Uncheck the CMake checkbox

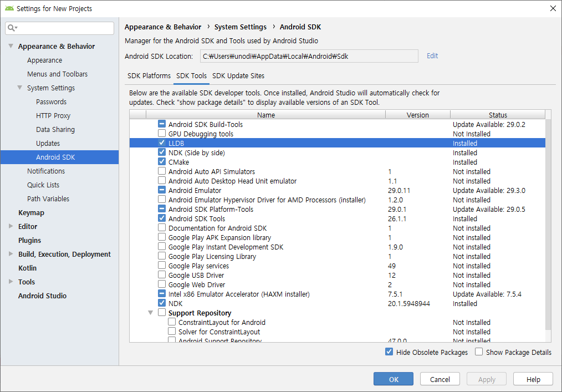162,162
